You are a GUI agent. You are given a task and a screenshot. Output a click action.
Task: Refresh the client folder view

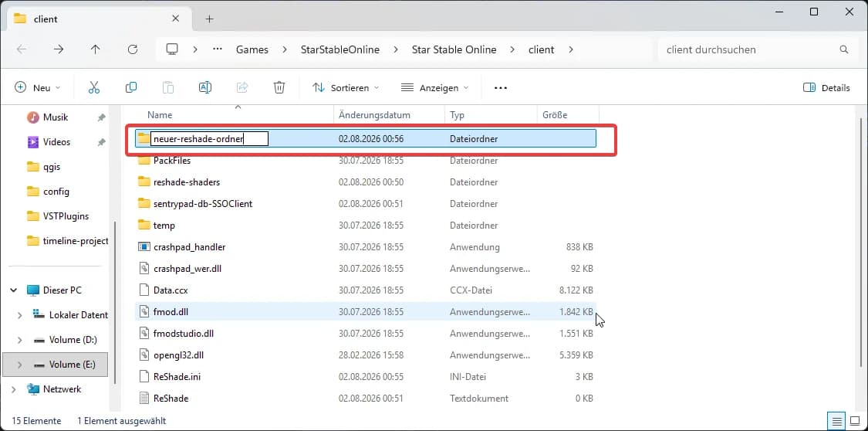(132, 49)
